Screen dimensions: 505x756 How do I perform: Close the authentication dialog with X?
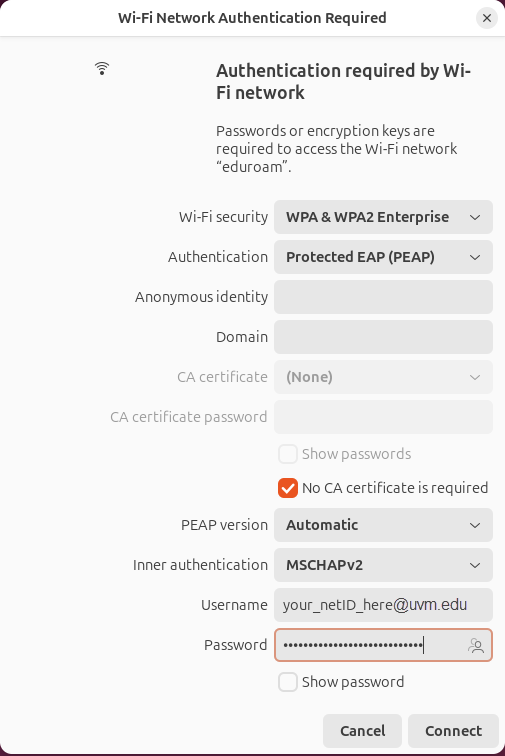pyautogui.click(x=487, y=18)
